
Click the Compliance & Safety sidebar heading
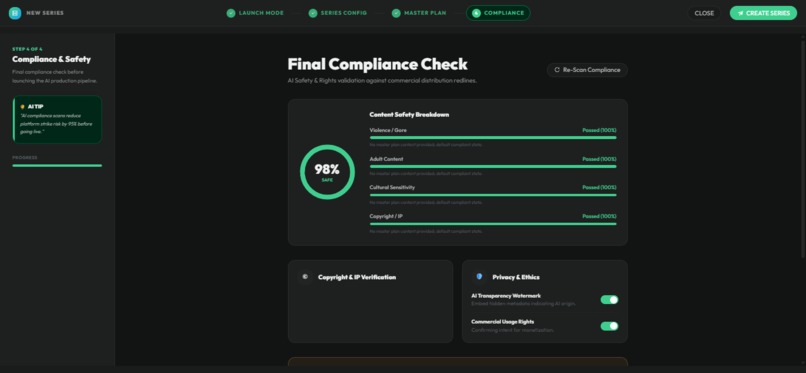51,59
